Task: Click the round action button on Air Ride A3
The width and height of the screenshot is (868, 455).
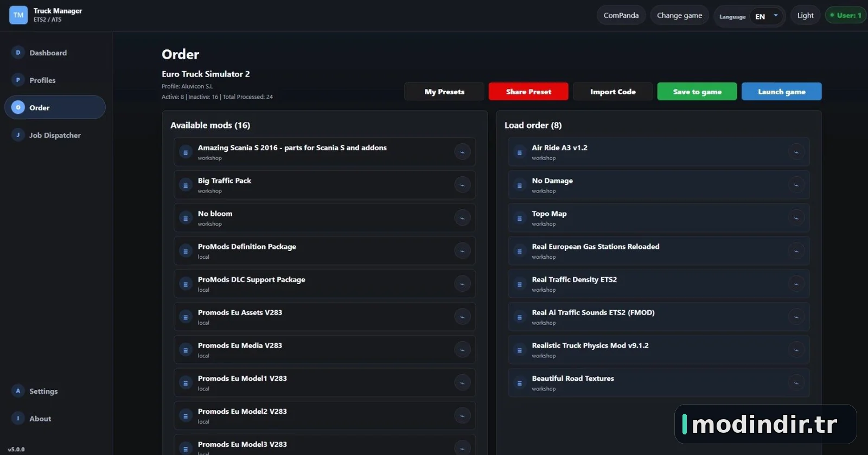Action: (x=796, y=152)
